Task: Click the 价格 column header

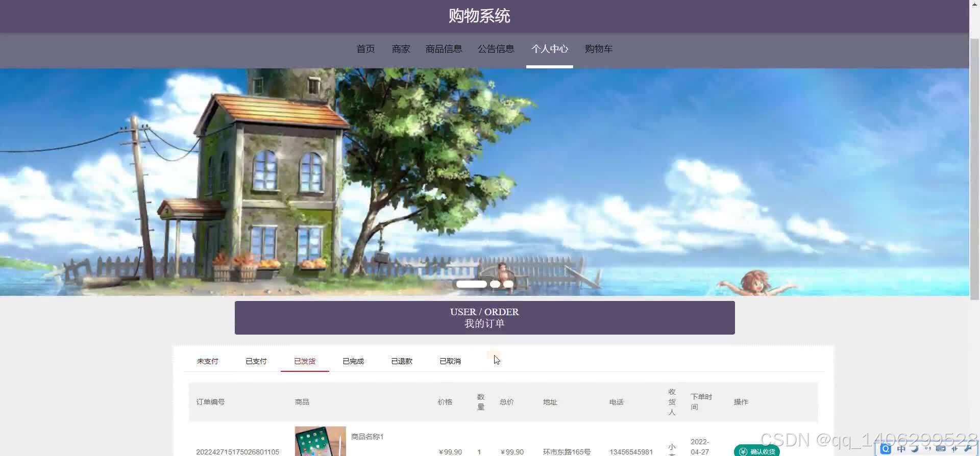Action: point(445,402)
